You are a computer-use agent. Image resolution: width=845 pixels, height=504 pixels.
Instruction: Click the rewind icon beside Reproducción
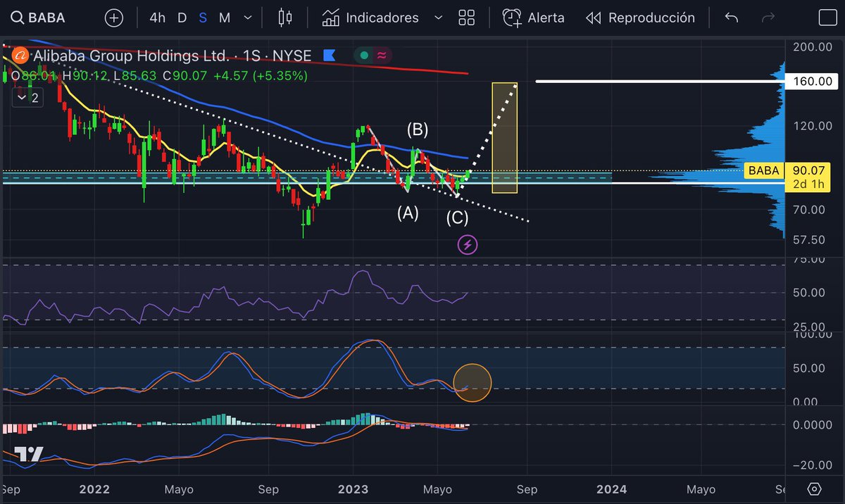(594, 18)
